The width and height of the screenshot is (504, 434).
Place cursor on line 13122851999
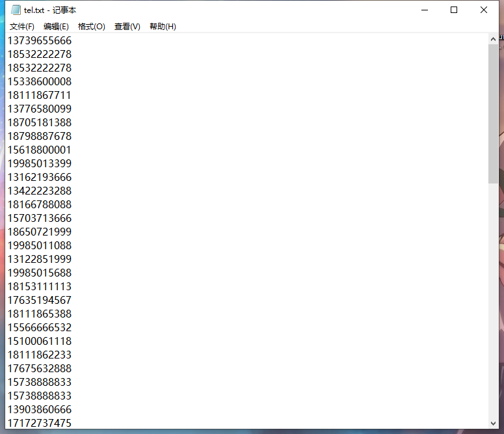40,260
